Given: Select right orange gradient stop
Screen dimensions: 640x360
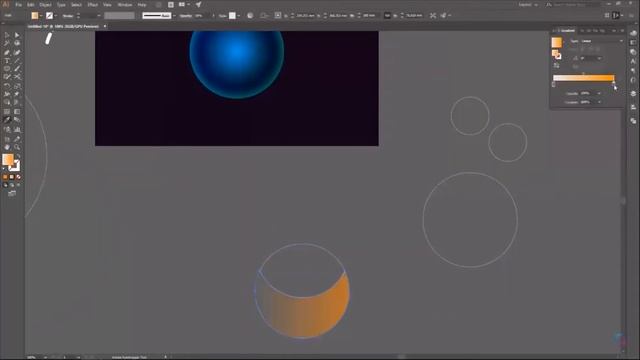Looking at the screenshot, I should (613, 83).
